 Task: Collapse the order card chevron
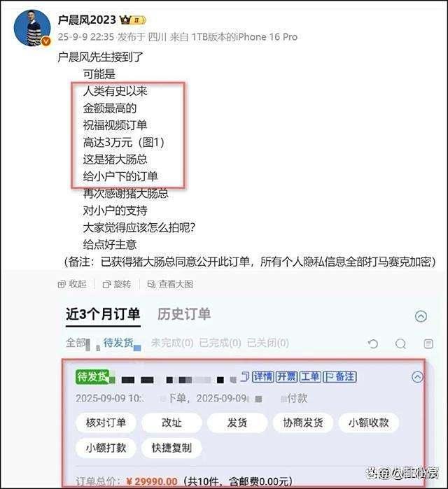[417, 377]
